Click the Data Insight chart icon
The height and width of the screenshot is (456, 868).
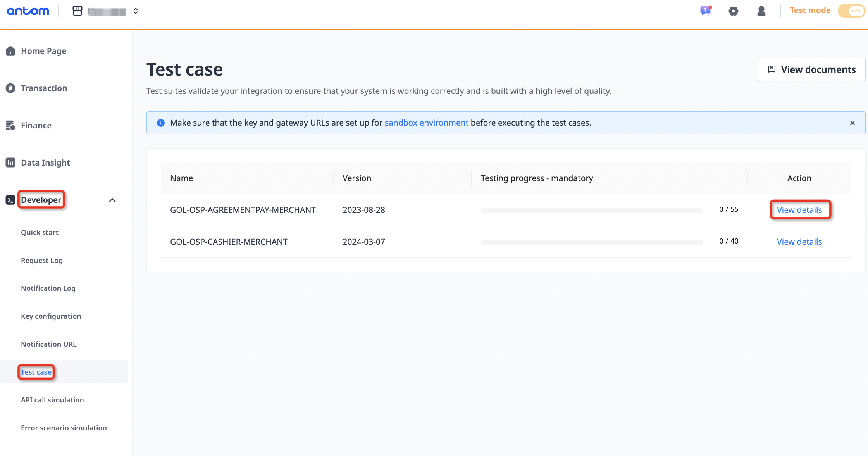click(x=10, y=162)
